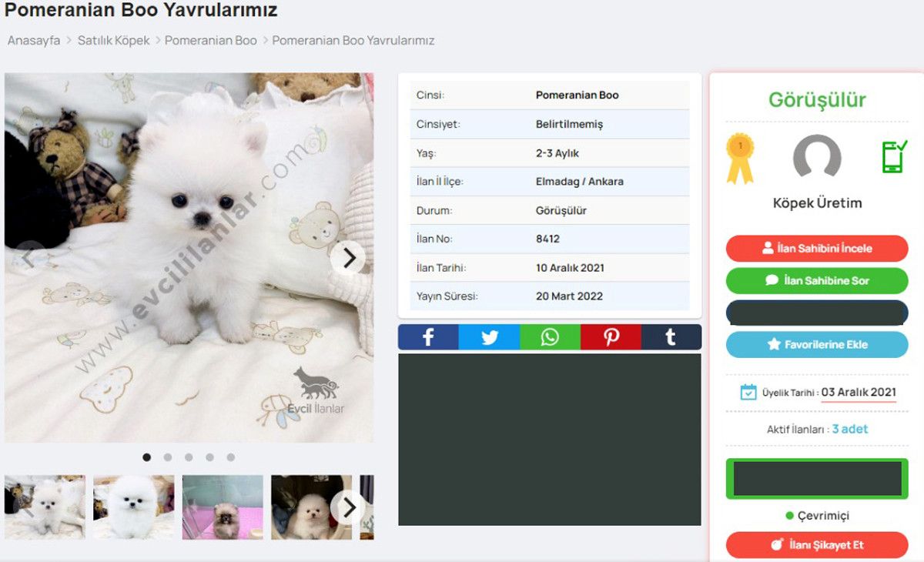The image size is (924, 562).
Task: Pin listing on Pinterest
Action: (611, 337)
